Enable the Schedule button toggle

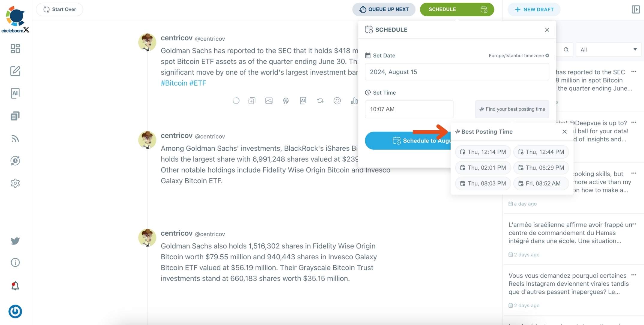(x=484, y=9)
